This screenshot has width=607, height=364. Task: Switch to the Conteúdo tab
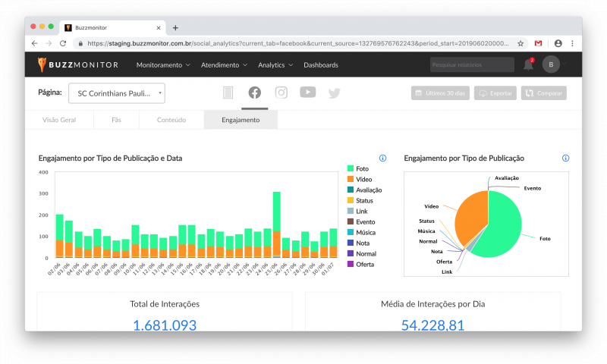click(171, 120)
